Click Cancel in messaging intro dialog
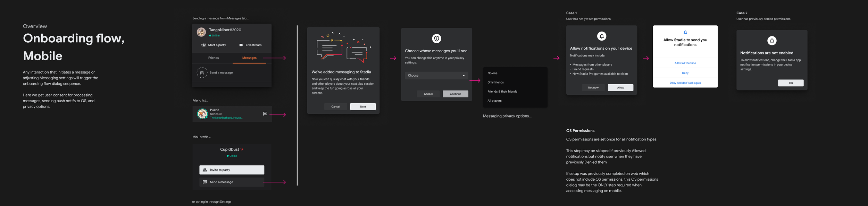 pyautogui.click(x=336, y=107)
